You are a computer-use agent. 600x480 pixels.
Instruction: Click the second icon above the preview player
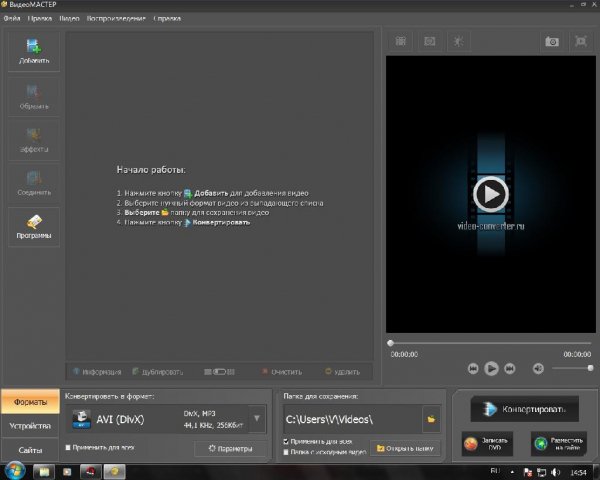pos(429,41)
